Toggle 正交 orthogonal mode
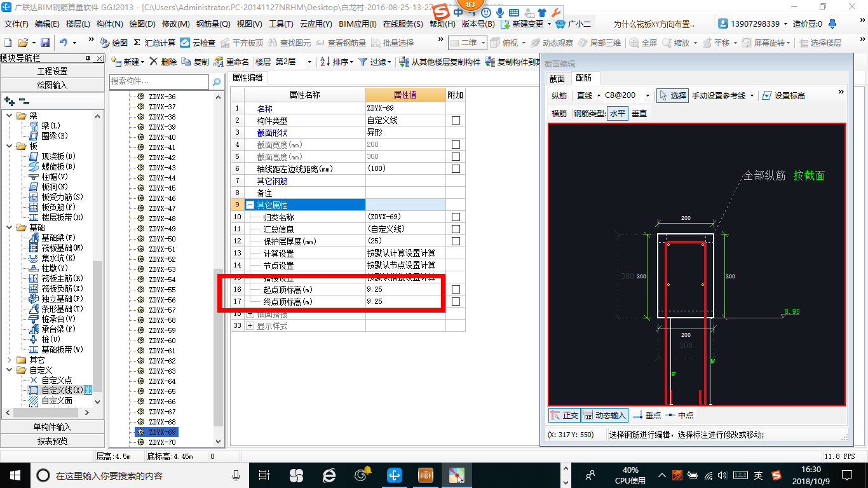 [x=564, y=415]
